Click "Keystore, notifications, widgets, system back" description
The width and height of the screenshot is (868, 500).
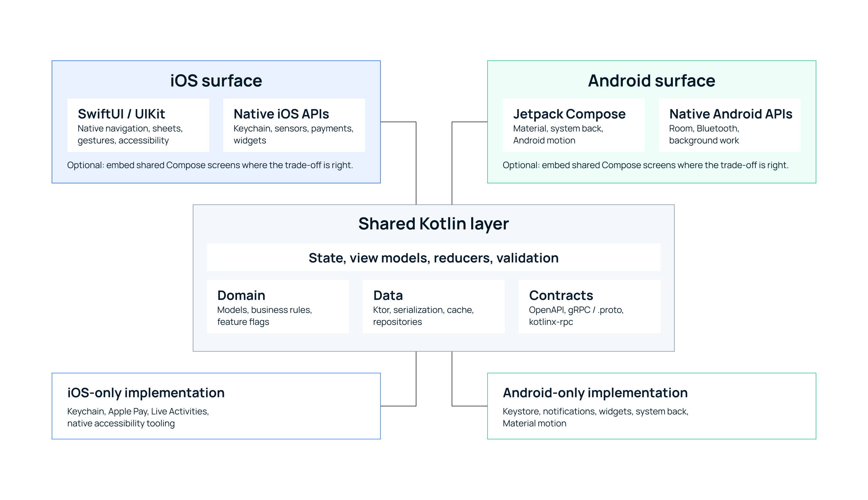coord(596,417)
